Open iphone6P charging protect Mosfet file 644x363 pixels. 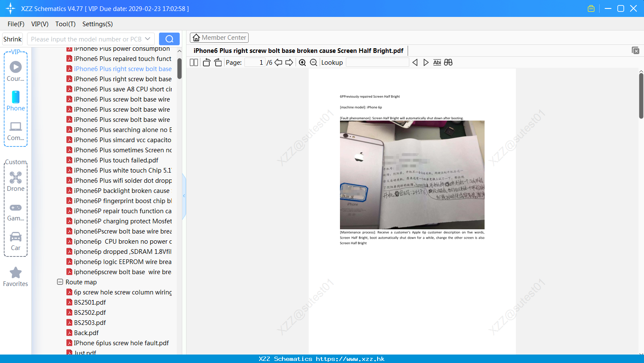[x=119, y=221]
